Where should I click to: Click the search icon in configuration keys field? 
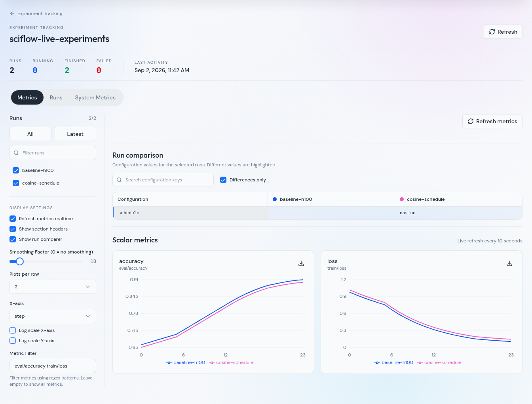point(119,180)
